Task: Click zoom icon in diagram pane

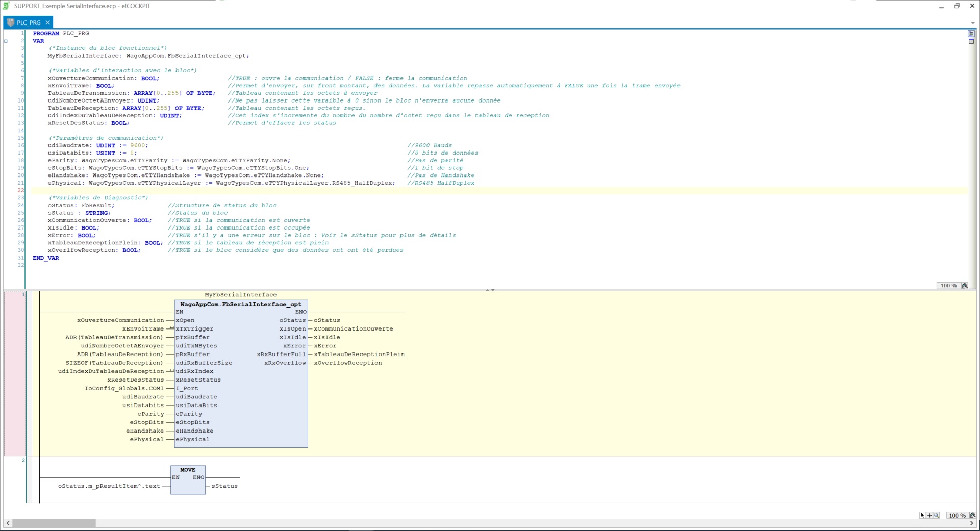Action: tap(972, 515)
